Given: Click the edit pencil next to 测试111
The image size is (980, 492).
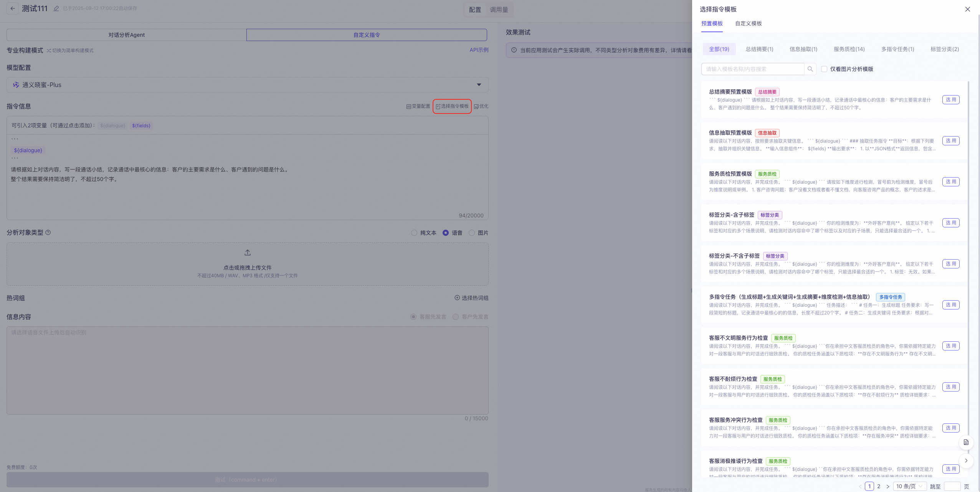Looking at the screenshot, I should click(x=56, y=8).
